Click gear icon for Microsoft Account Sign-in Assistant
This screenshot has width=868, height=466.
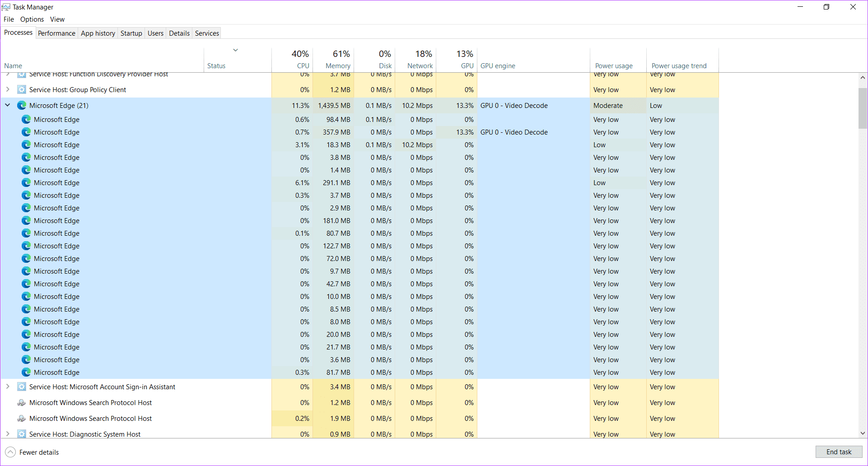[22, 387]
